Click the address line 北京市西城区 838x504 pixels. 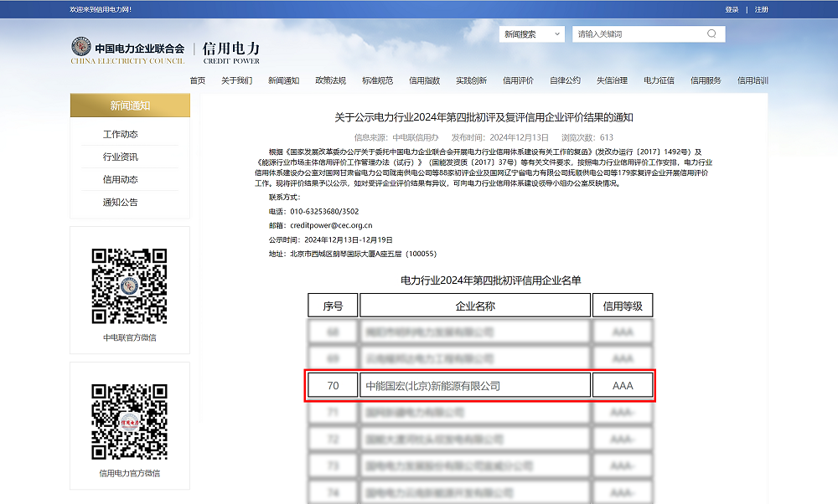point(353,254)
